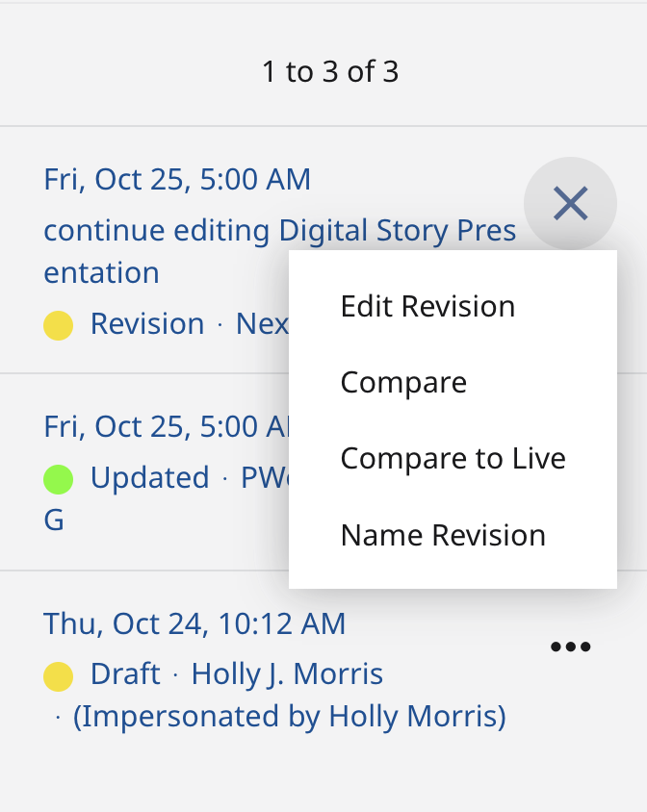
Task: Click the '1 to 3 of 3' pagination text
Action: pyautogui.click(x=330, y=71)
